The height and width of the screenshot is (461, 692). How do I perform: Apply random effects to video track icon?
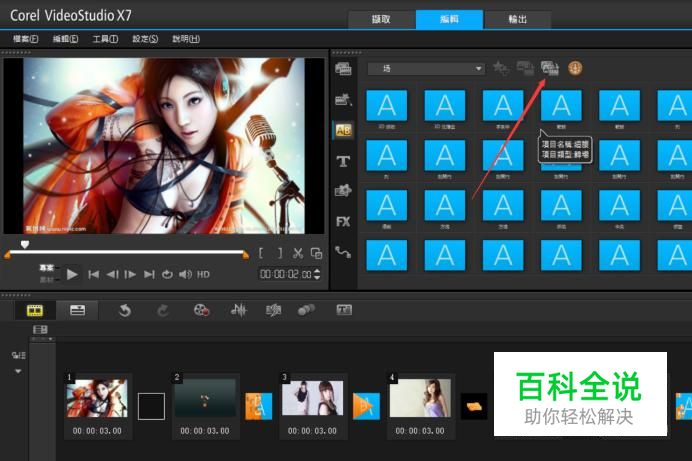tap(550, 68)
